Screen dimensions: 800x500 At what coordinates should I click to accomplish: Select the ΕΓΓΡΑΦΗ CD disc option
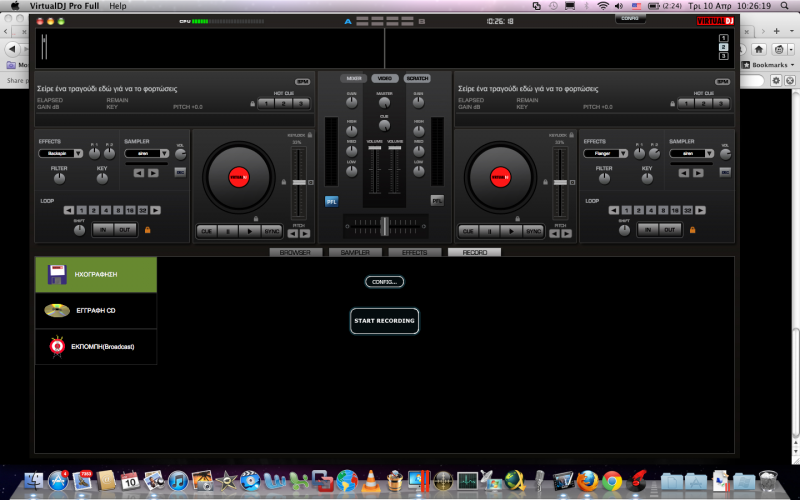[x=96, y=310]
